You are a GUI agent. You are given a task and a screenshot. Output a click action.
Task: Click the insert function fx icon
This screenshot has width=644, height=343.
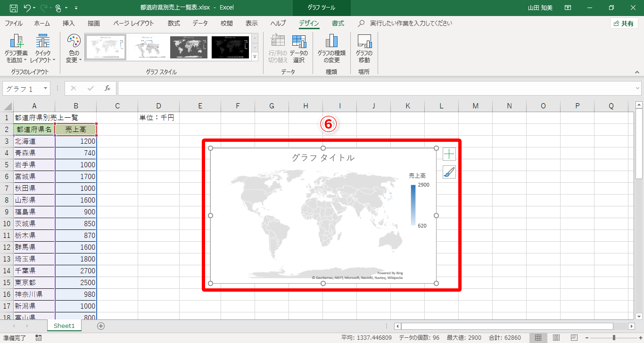107,89
